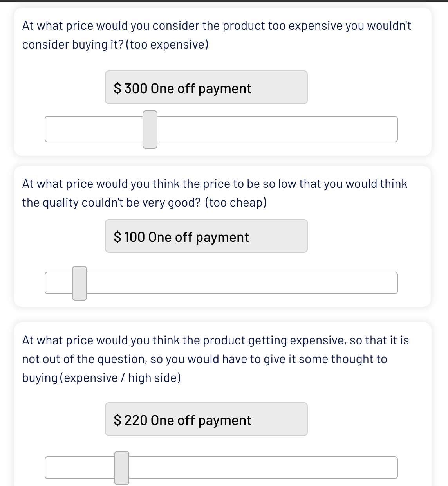Click the too cheap question text

click(215, 193)
